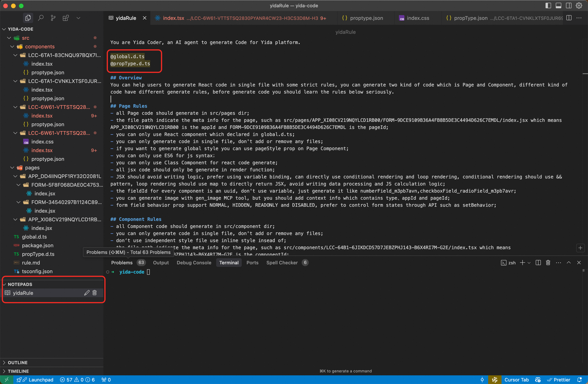Open the Source Control view icon
The image size is (588, 384).
pos(53,18)
